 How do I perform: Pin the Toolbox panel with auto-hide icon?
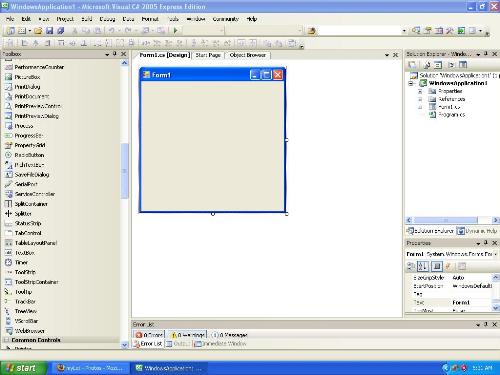(x=115, y=54)
